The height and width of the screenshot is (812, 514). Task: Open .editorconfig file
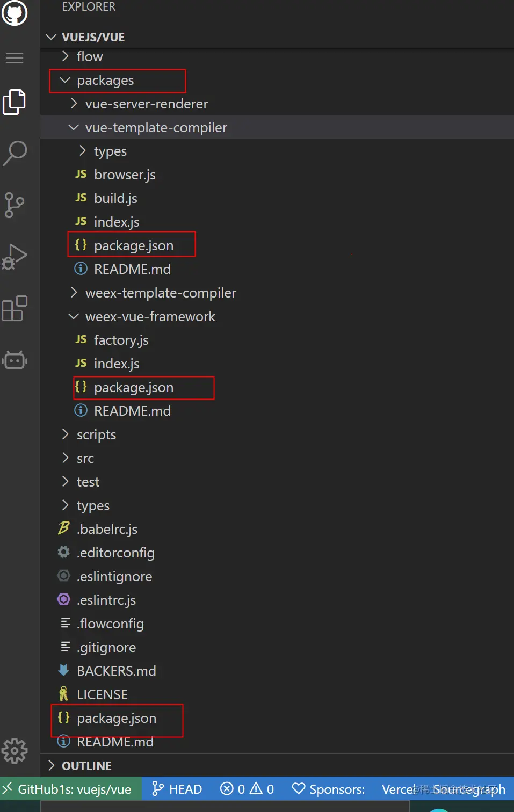click(x=277, y=553)
